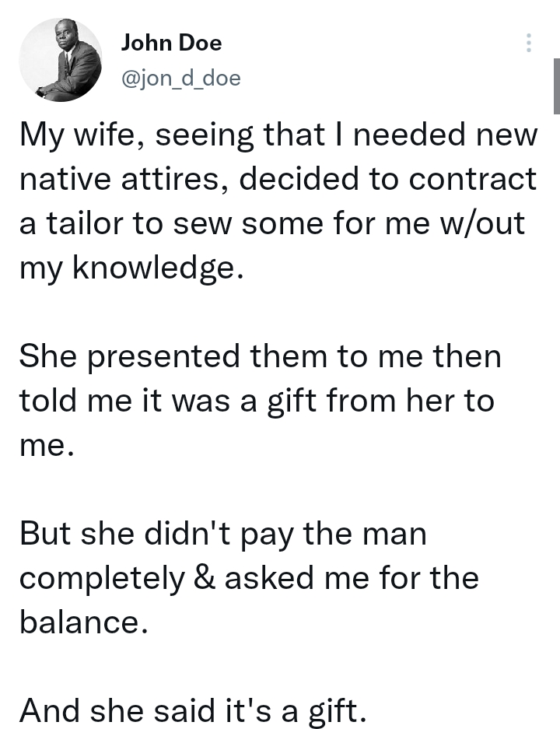Click the line "She presented them to me then"

[x=261, y=356]
